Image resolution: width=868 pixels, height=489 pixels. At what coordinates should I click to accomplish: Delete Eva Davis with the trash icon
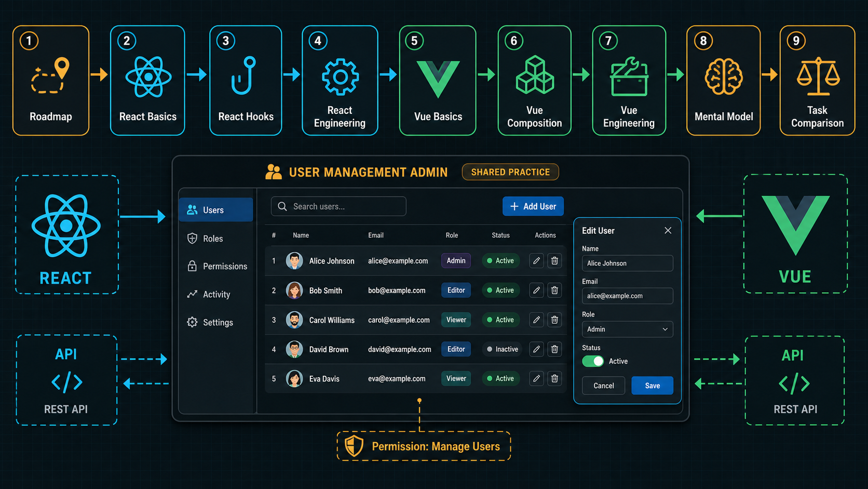point(554,379)
